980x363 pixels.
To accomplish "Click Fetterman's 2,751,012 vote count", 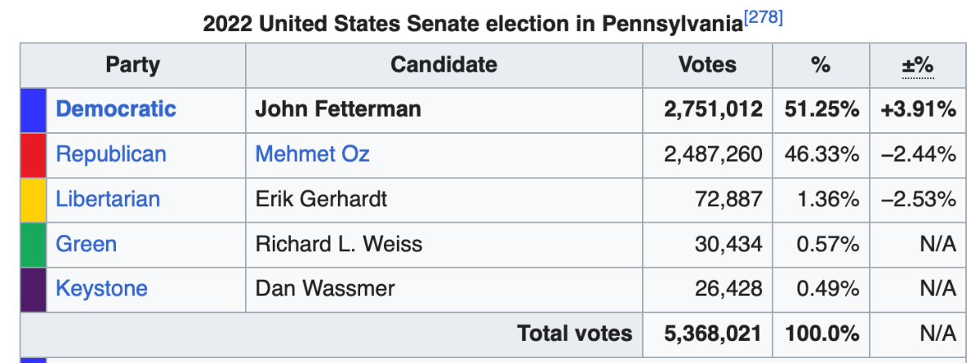I will point(713,109).
